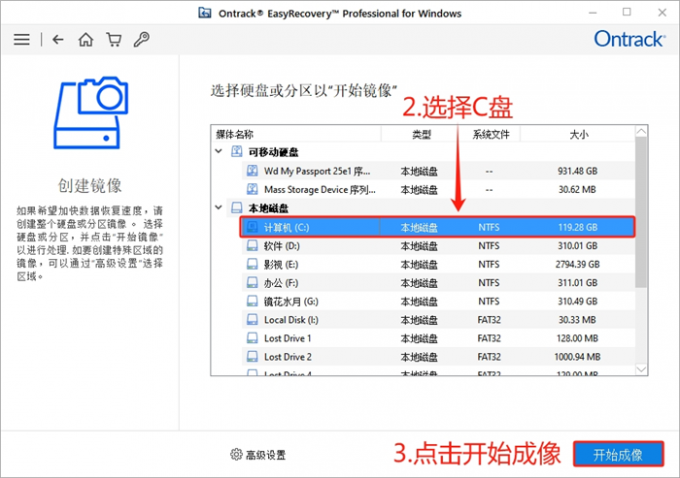Click the 2794.39 GB size value
The height and width of the screenshot is (478, 680).
(x=577, y=264)
